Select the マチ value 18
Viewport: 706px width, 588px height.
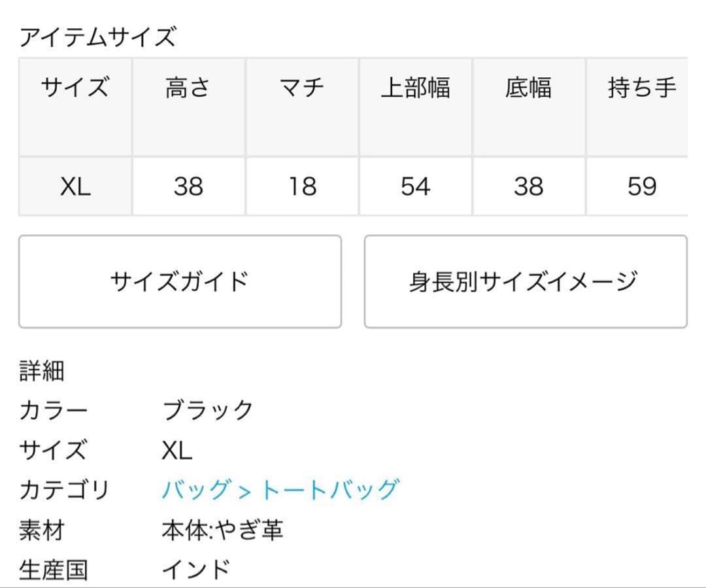coord(302,187)
